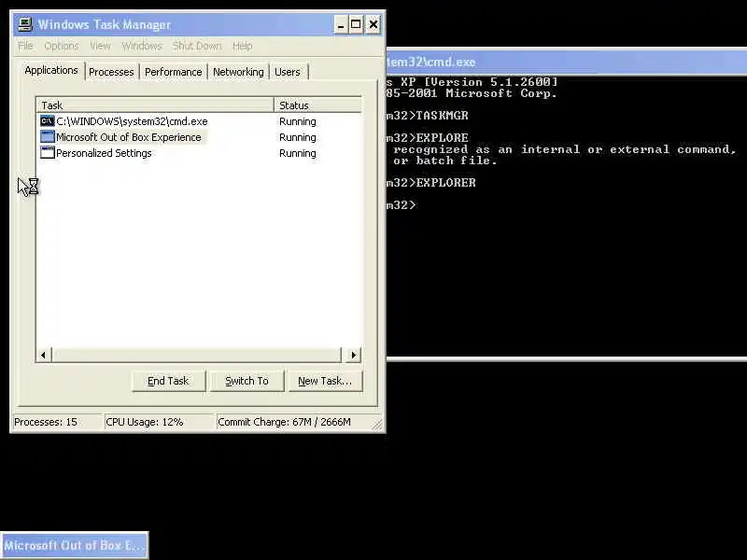Open the Windows menu

click(x=142, y=46)
